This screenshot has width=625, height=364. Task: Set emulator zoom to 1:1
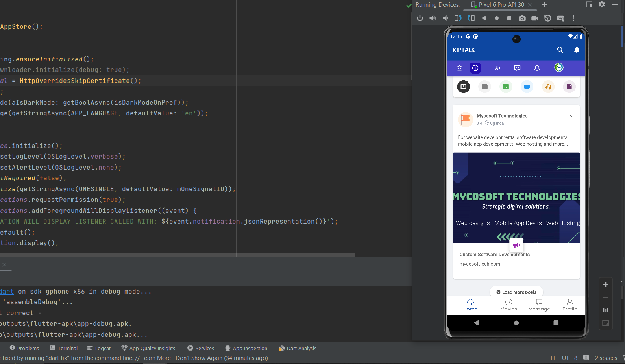pyautogui.click(x=606, y=310)
